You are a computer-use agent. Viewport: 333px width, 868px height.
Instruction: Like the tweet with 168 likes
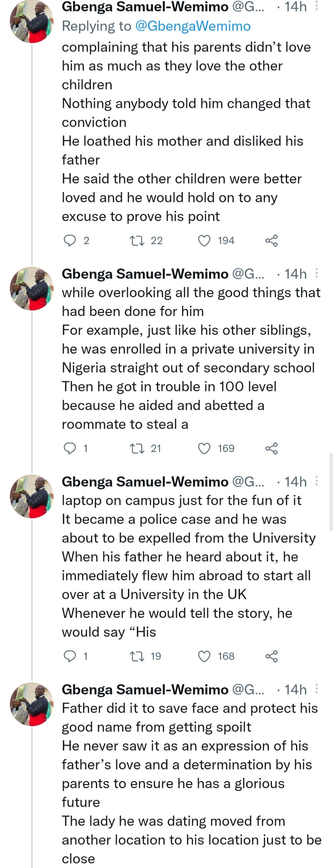click(x=205, y=656)
